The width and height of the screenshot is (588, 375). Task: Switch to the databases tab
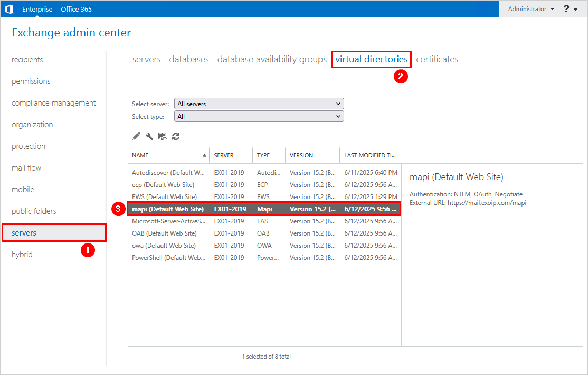coord(189,59)
